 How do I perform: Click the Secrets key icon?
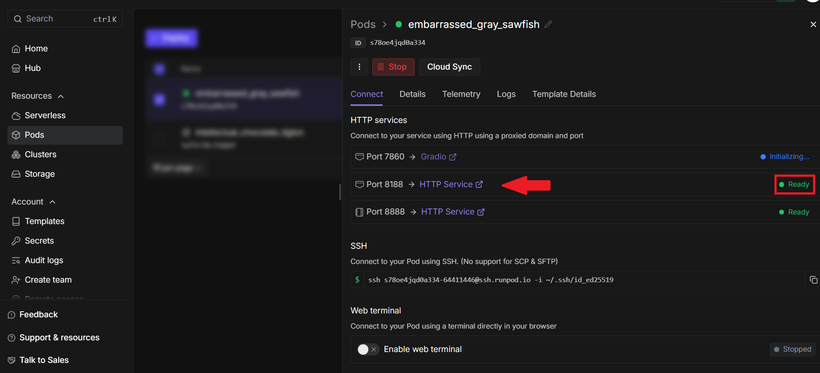[x=16, y=241]
